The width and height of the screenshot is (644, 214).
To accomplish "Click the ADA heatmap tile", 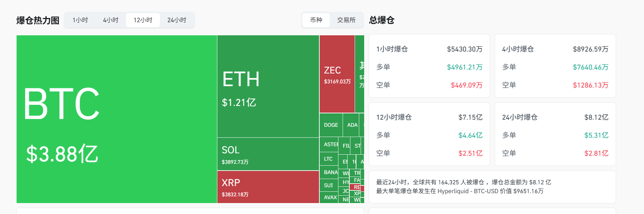I will (x=352, y=125).
